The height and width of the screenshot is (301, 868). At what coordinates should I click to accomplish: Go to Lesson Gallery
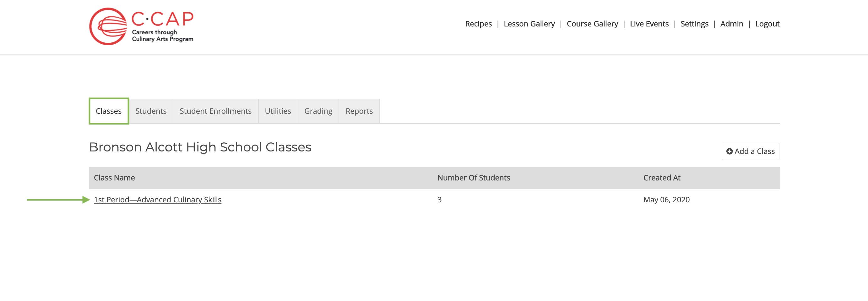[x=529, y=24]
